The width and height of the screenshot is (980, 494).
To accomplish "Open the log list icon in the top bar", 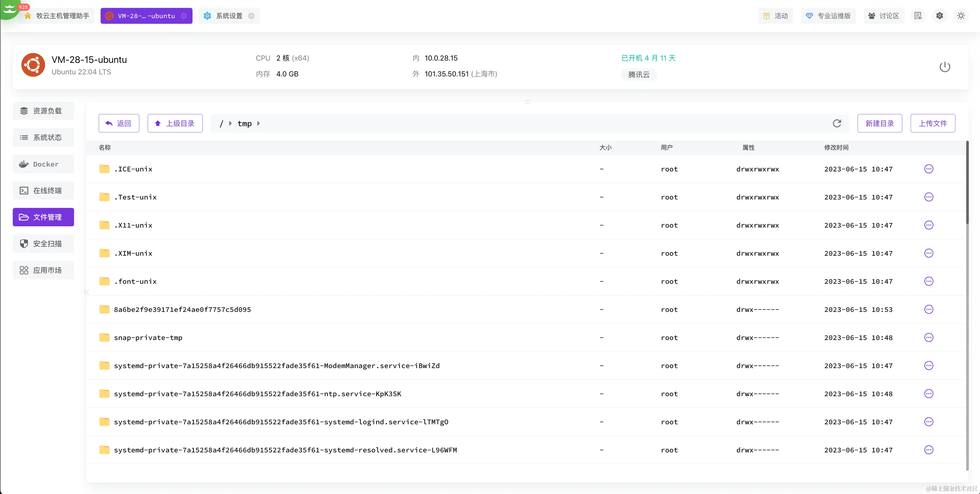I will coord(918,16).
